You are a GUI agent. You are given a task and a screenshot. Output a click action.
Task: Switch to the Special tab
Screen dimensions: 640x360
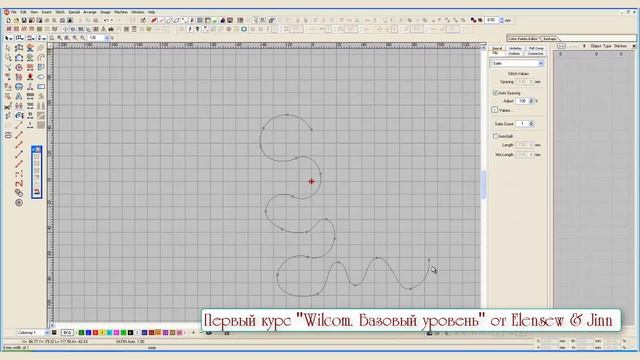click(497, 48)
